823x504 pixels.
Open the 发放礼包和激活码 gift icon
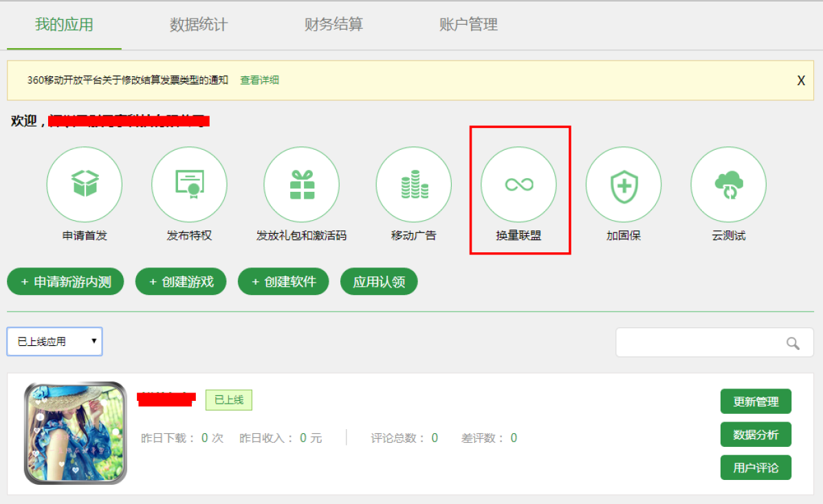coord(301,184)
